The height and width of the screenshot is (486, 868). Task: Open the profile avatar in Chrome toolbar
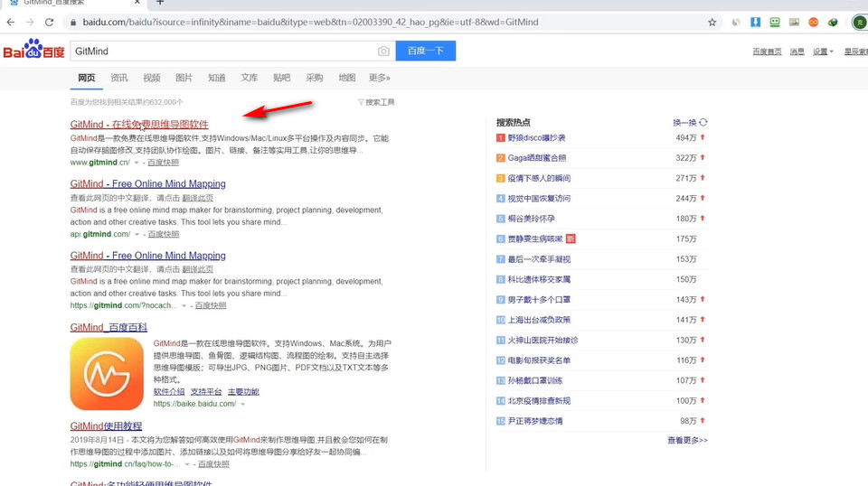(860, 22)
